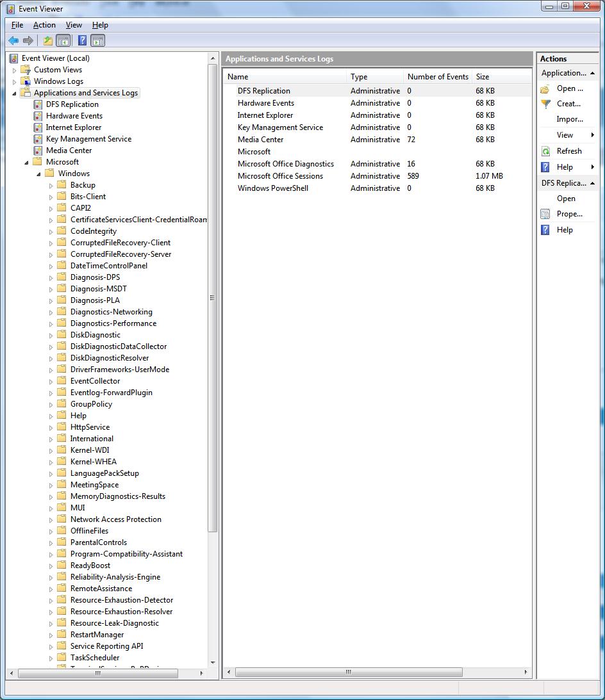Click the Create Custom View filter icon

coord(545,104)
